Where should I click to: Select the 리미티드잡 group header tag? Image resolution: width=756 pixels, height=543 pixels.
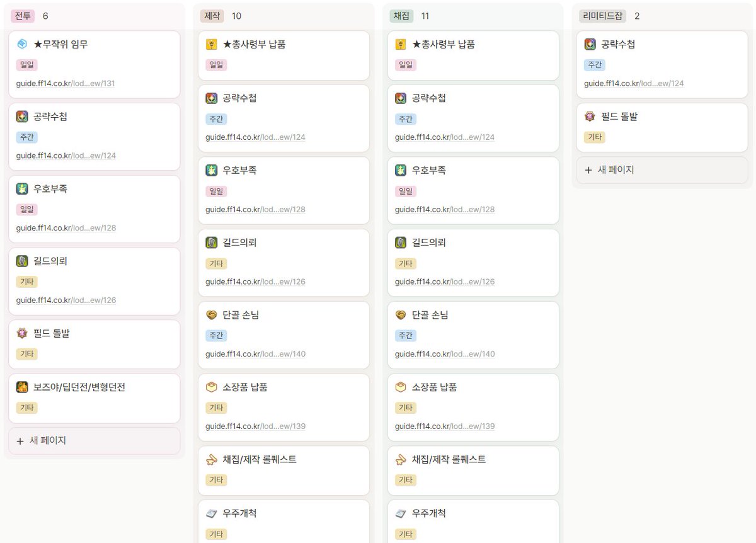click(x=603, y=16)
